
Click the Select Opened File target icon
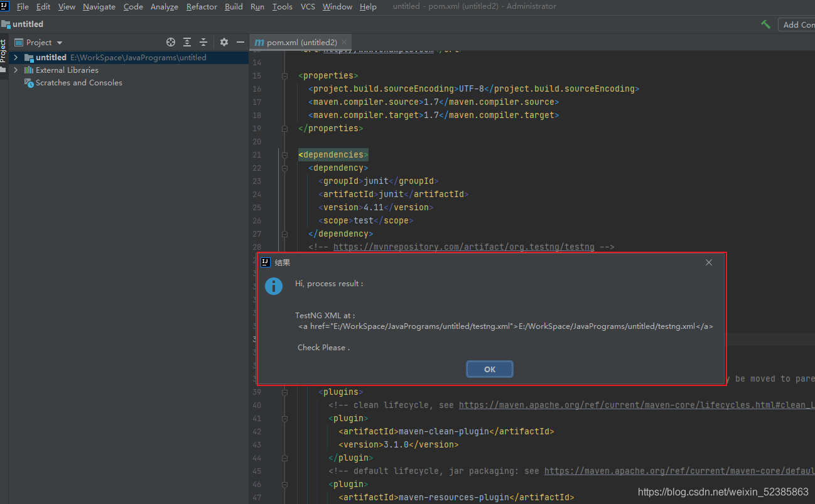pos(171,42)
